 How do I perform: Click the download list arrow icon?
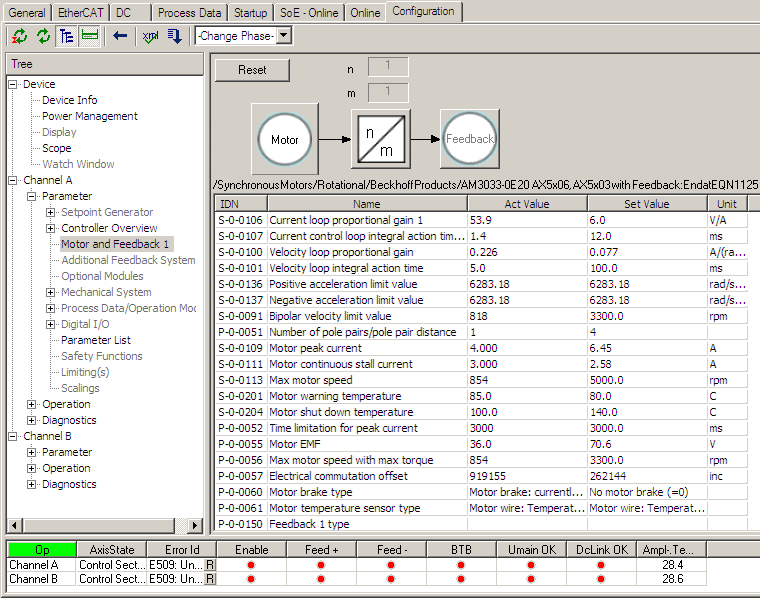pyautogui.click(x=174, y=36)
